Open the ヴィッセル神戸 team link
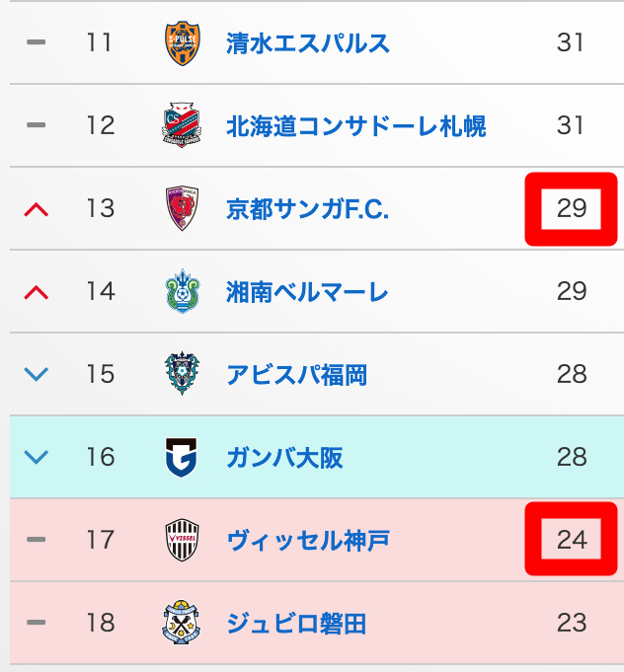 [307, 541]
